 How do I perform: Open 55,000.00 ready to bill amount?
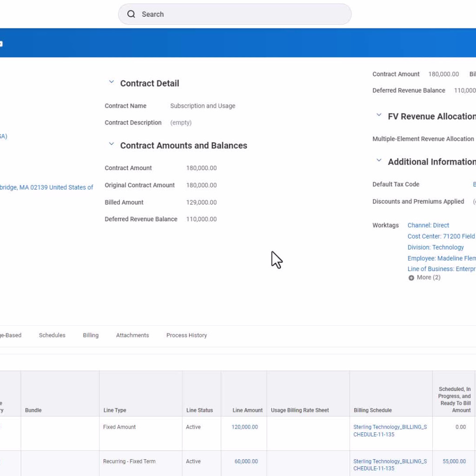454,461
